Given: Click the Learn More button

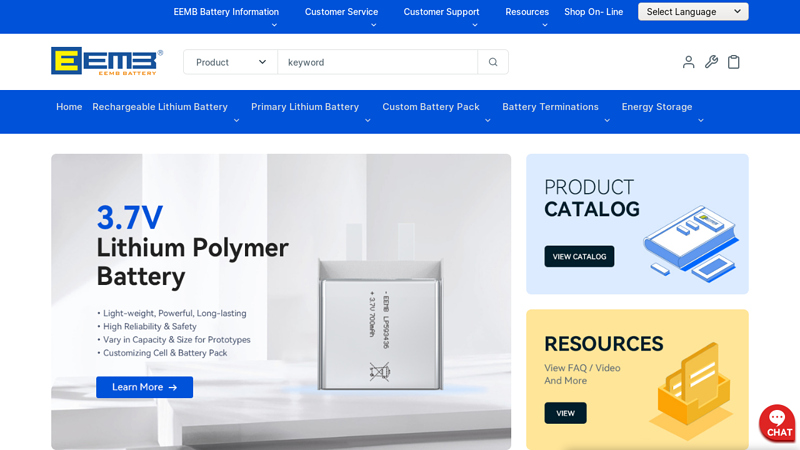Looking at the screenshot, I should 144,387.
